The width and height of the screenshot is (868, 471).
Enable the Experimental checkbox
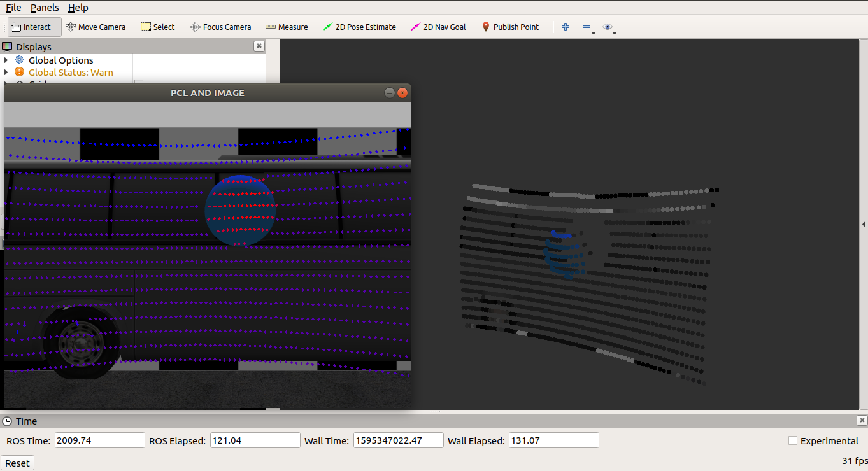(793, 440)
